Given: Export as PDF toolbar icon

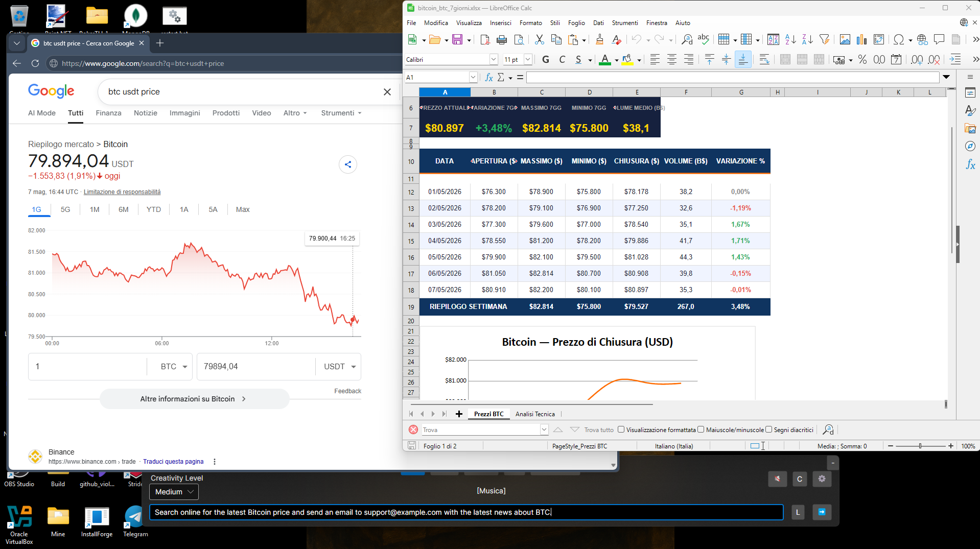Looking at the screenshot, I should click(485, 39).
